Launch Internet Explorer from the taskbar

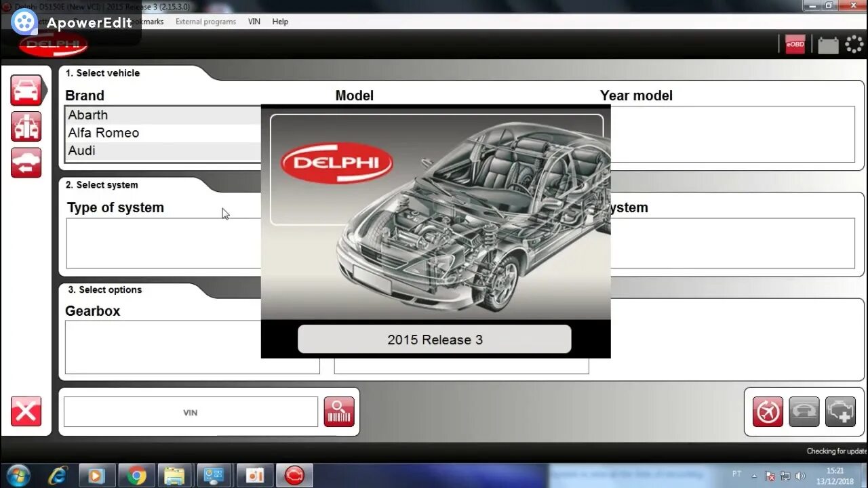click(x=58, y=476)
